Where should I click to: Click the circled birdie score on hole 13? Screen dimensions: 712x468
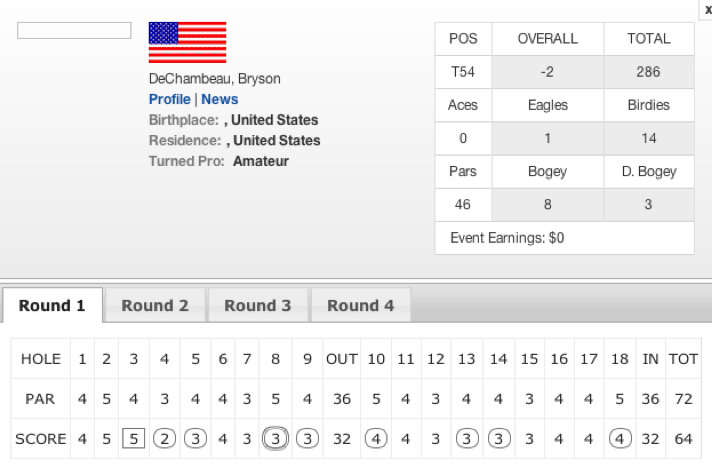coord(467,439)
